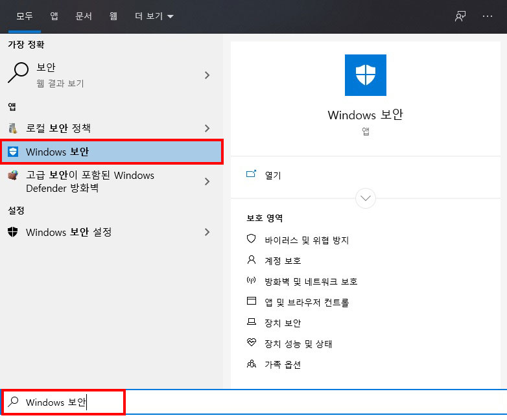Open 방화벽 및 네트워크 보호
This screenshot has height=420, width=507.
point(311,281)
